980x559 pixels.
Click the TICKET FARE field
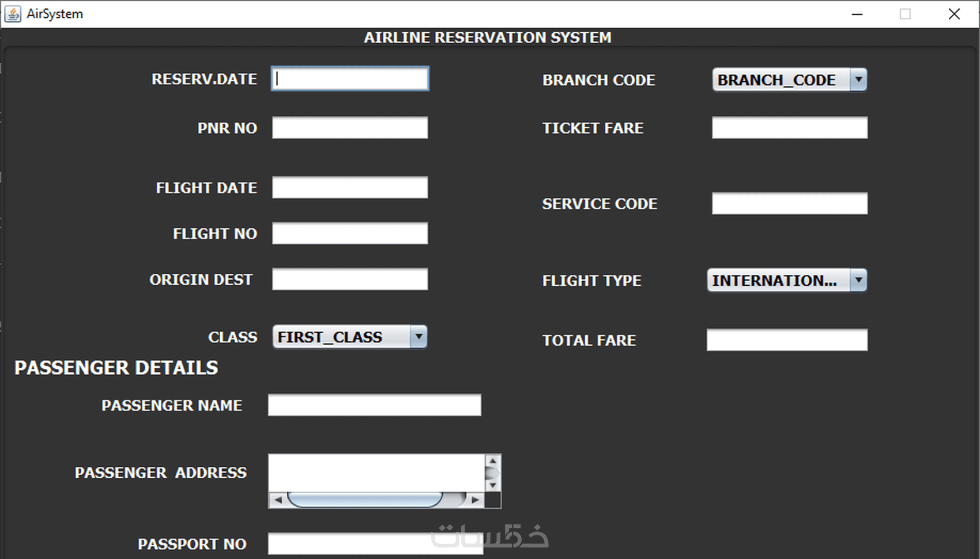tap(789, 127)
